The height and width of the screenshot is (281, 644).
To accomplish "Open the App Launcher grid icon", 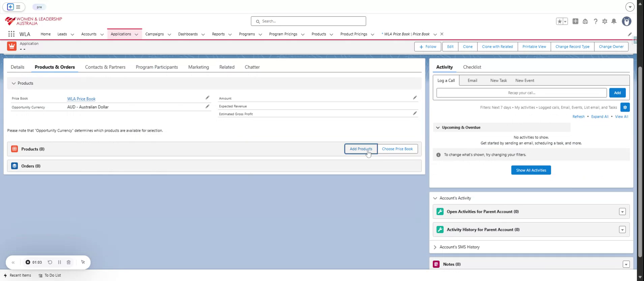I will tap(11, 34).
